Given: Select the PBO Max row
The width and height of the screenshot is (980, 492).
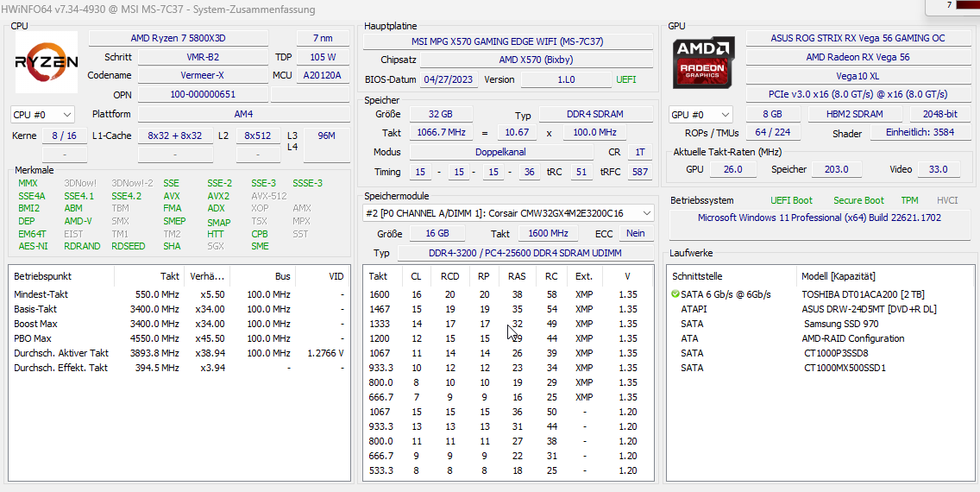Looking at the screenshot, I should coord(179,338).
